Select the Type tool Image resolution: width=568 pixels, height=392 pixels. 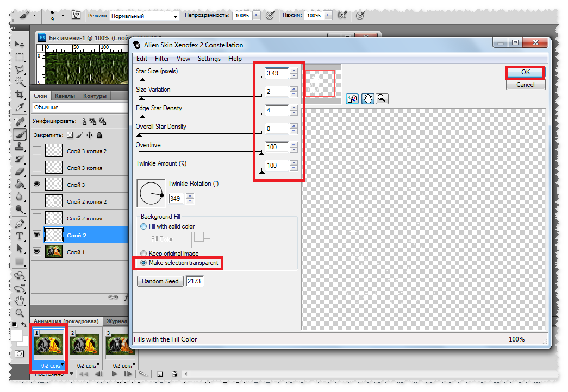(20, 236)
